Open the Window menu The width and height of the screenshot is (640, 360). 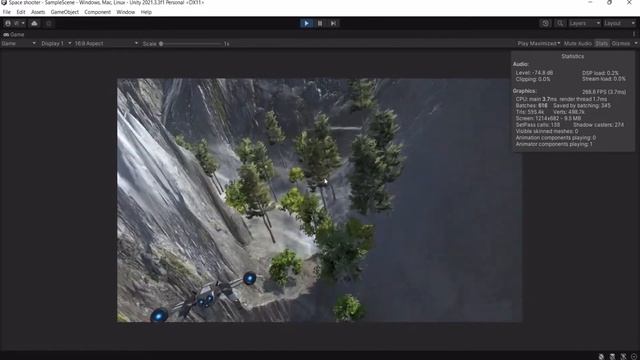[x=126, y=12]
